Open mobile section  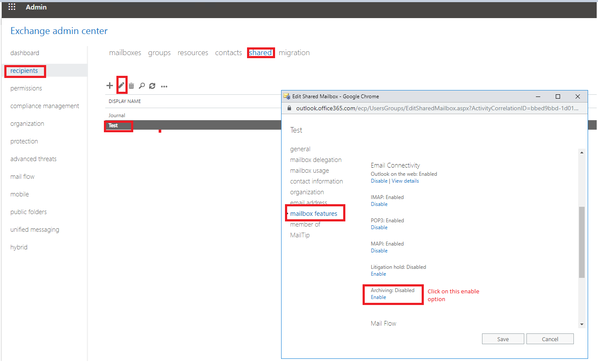[x=20, y=194]
